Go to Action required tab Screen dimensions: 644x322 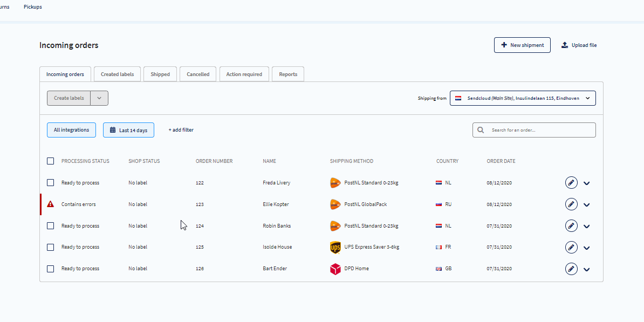click(x=244, y=74)
